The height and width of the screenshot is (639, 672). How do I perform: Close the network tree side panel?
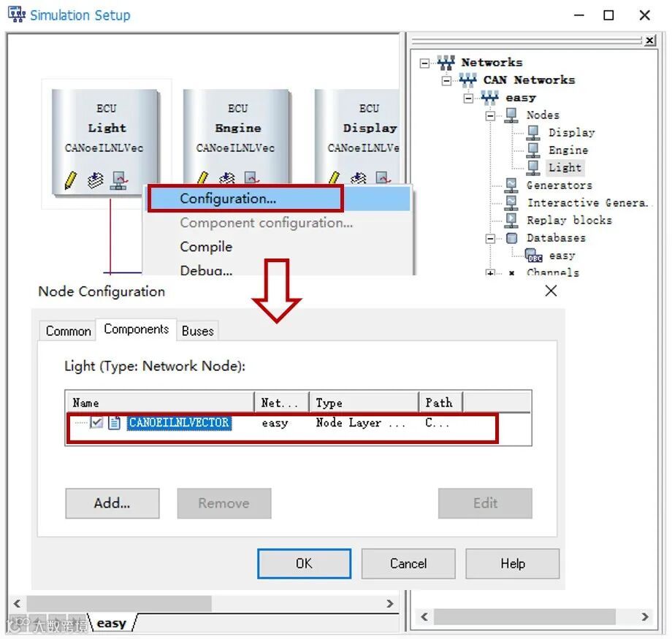tap(649, 40)
